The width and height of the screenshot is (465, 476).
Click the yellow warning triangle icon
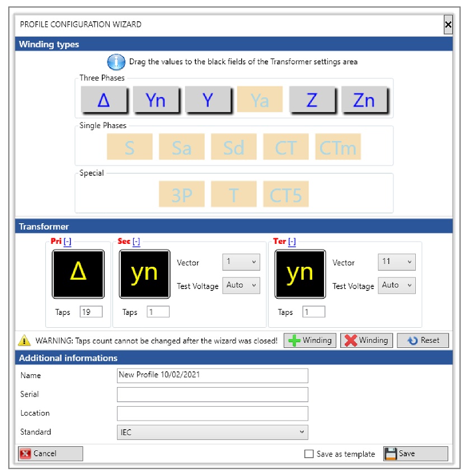24,340
